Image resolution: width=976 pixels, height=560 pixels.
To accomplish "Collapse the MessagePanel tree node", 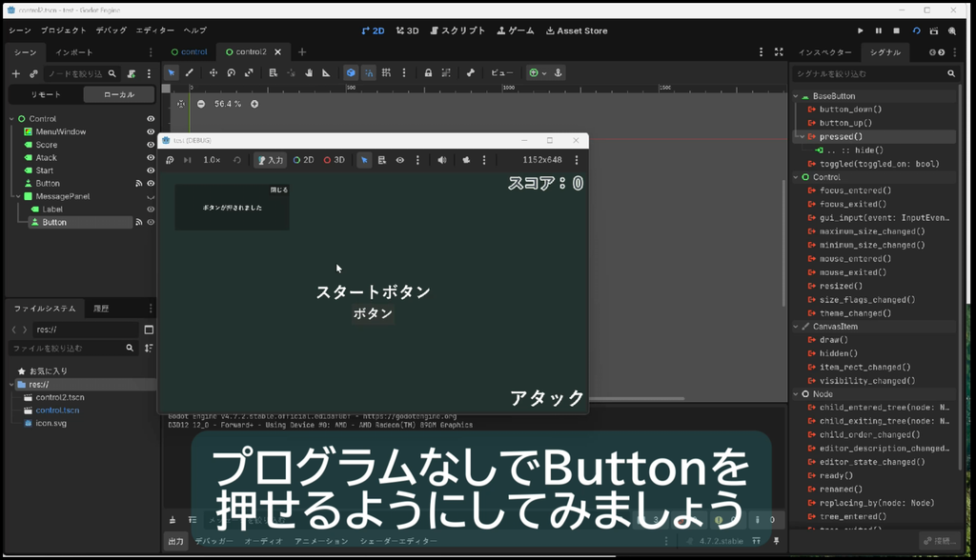I will (18, 196).
